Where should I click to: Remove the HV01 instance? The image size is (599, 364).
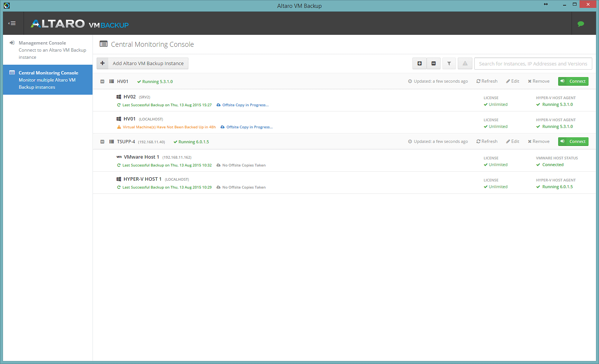click(x=539, y=81)
